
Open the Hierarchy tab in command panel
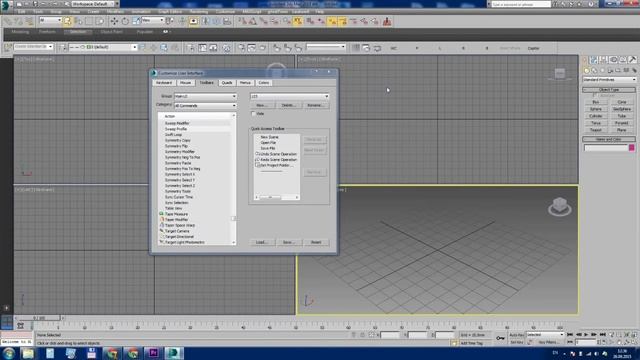tap(604, 60)
